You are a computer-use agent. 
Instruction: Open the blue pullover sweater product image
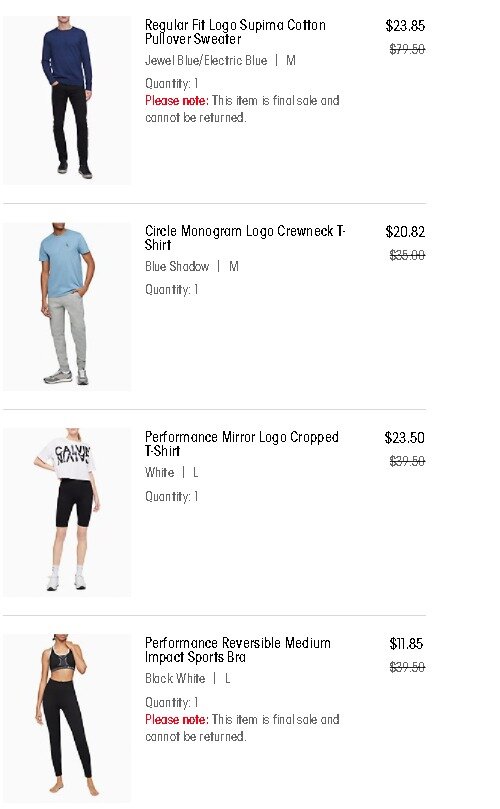(x=67, y=100)
